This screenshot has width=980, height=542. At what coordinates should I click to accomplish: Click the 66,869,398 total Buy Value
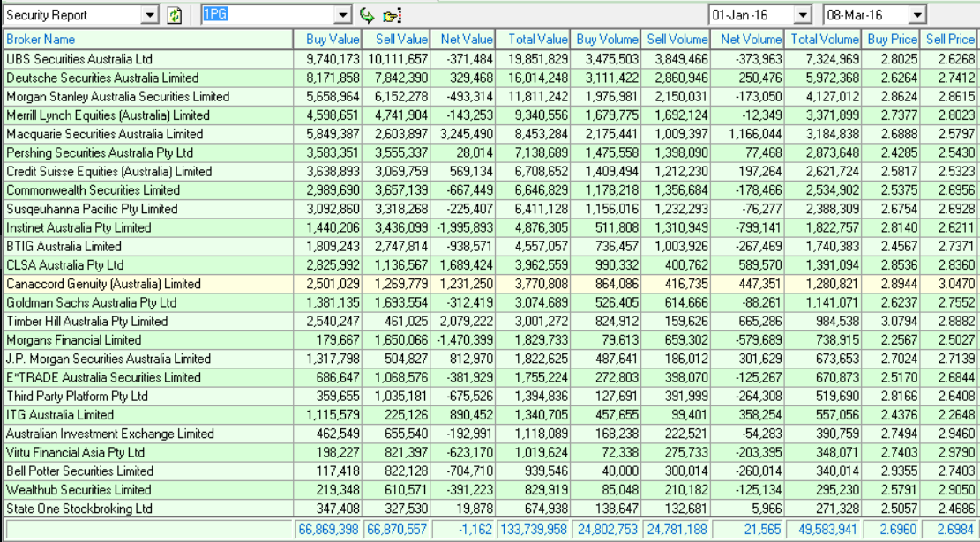(x=327, y=530)
